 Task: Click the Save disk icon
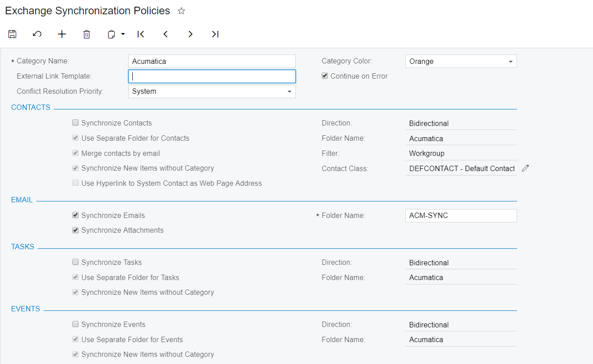click(x=13, y=34)
